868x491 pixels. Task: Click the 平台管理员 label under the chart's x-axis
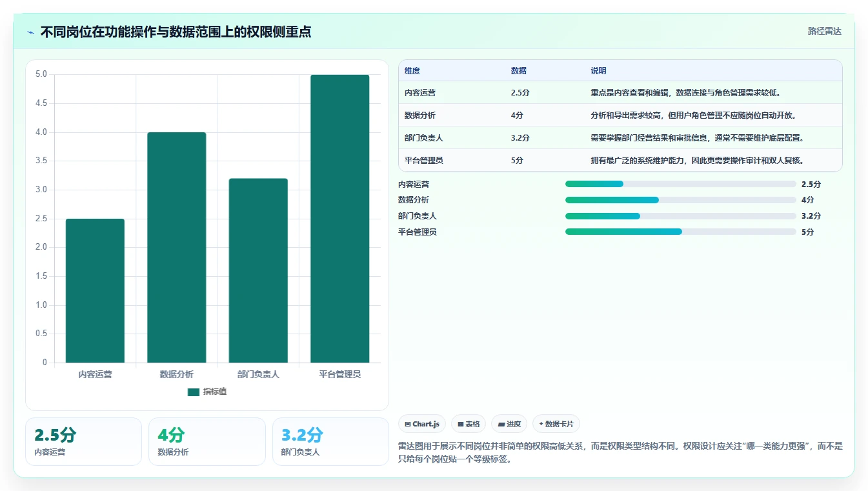(340, 374)
